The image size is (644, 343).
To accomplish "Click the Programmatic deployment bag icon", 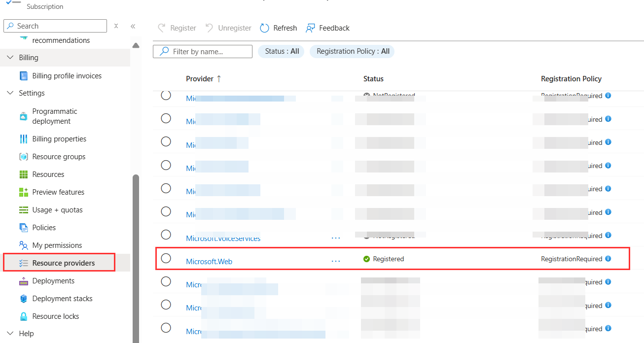I will point(24,116).
